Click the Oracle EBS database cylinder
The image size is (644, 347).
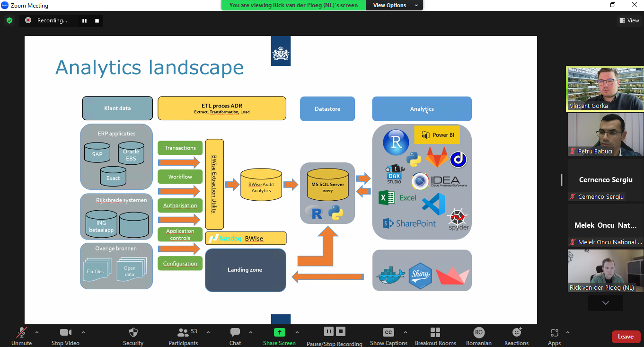131,153
